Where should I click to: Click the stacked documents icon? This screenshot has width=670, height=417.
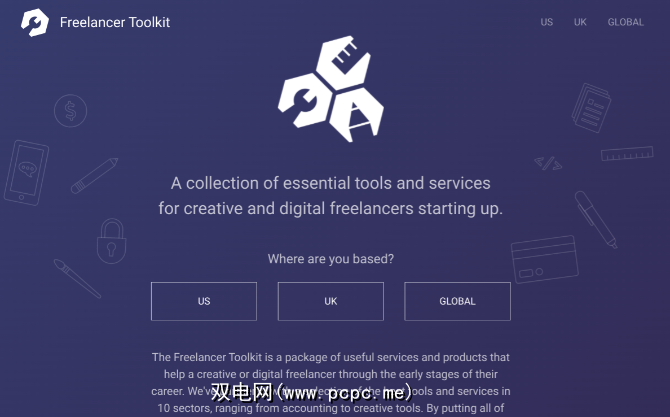[x=591, y=108]
